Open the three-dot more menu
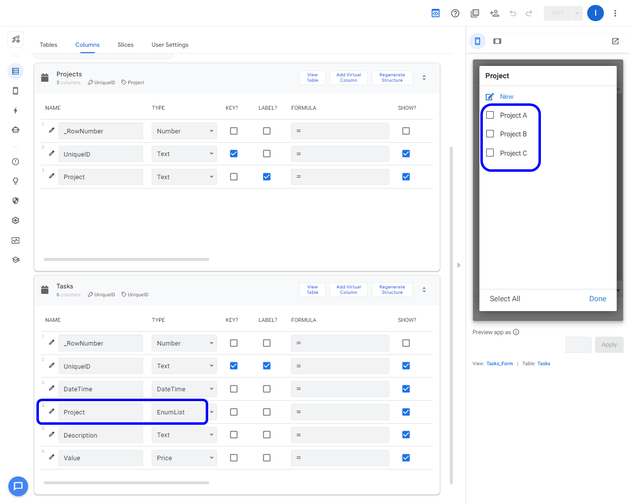Viewport: 630px width, 504px height. tap(615, 13)
